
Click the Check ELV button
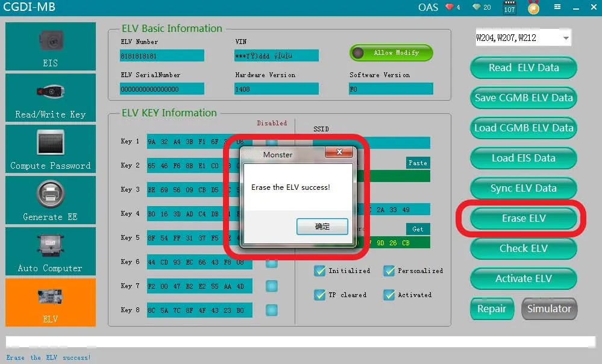click(x=523, y=248)
